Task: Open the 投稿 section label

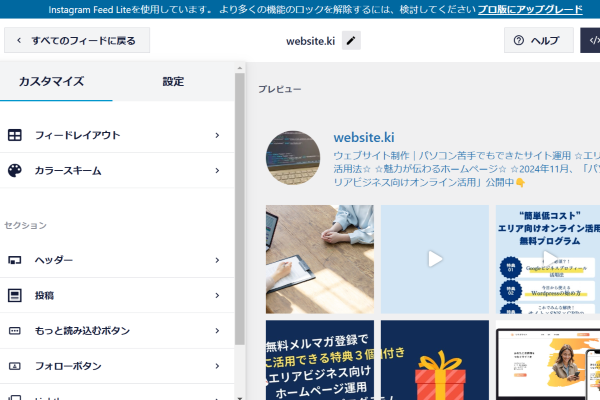Action: [x=44, y=296]
